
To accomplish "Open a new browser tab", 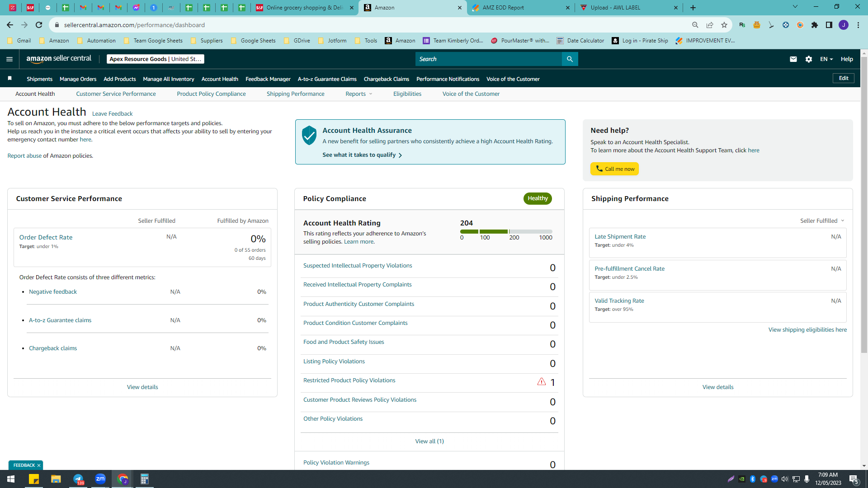I will click(x=693, y=8).
